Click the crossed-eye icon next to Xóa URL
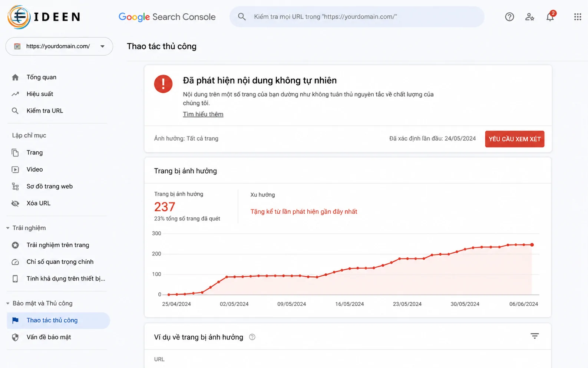The height and width of the screenshot is (368, 588). point(15,203)
